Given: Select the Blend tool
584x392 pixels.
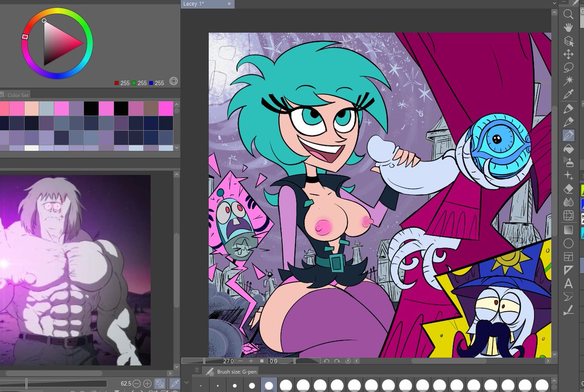Looking at the screenshot, I should (x=568, y=202).
